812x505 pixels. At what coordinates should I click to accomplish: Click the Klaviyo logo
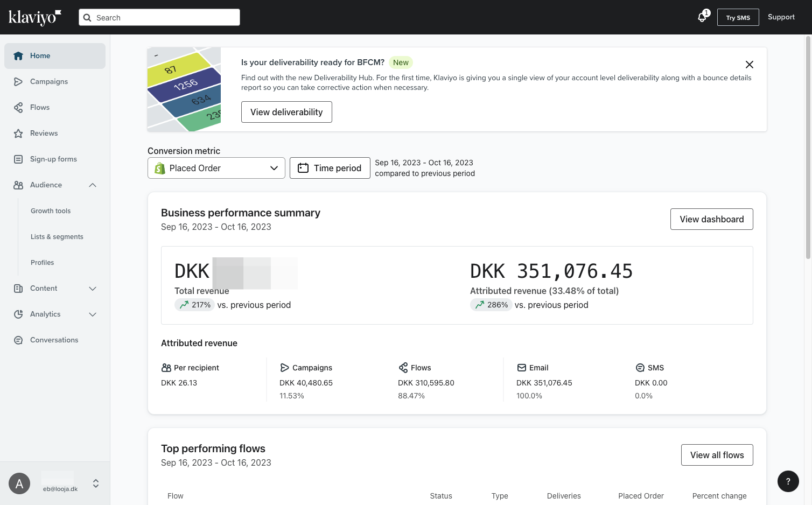tap(35, 17)
